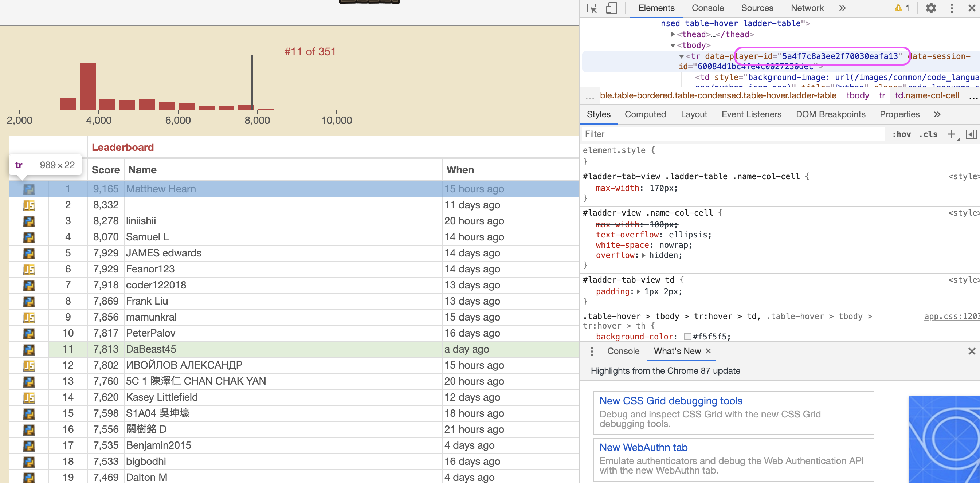The height and width of the screenshot is (483, 980).
Task: Click the #f5f5f5 background-color swatch
Action: click(687, 337)
